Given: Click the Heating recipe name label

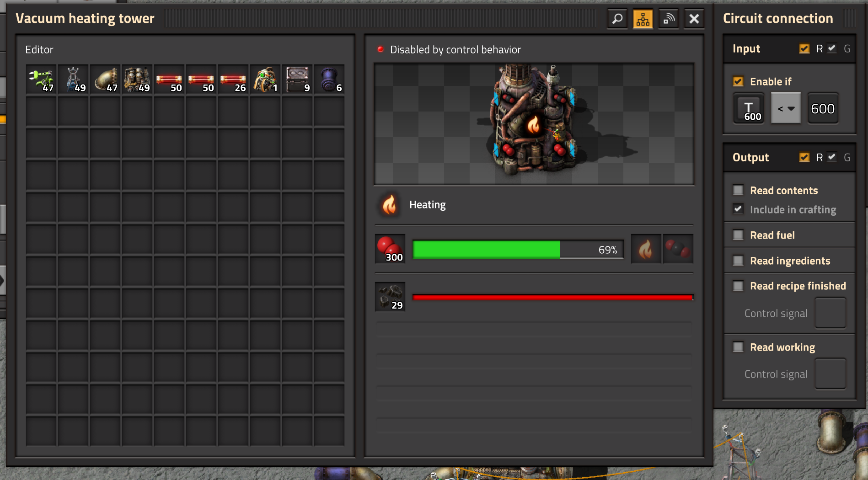Looking at the screenshot, I should coord(428,205).
